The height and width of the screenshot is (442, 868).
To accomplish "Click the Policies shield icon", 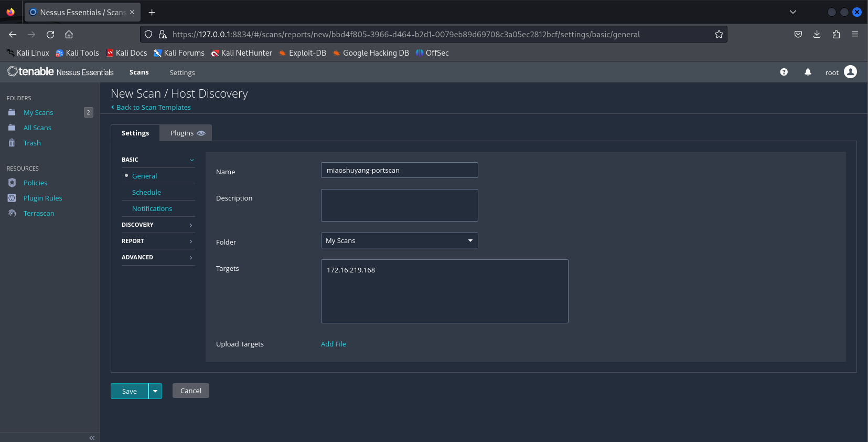I will [x=12, y=183].
